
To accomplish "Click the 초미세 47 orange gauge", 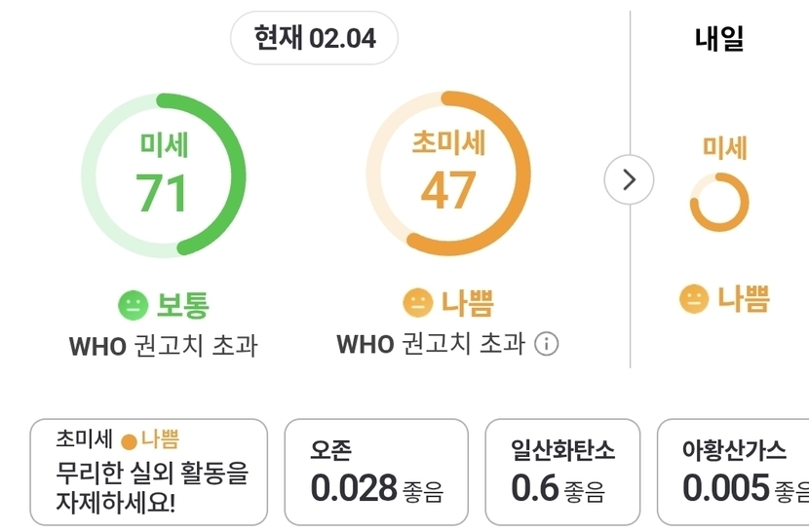I will click(x=447, y=174).
